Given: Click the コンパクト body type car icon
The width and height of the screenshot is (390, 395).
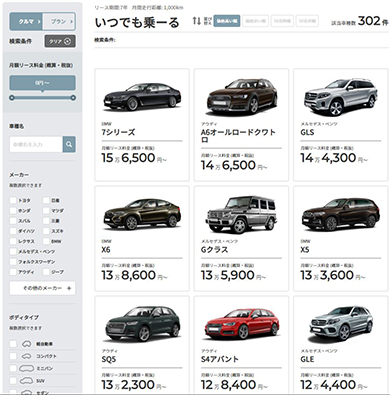Looking at the screenshot, I should (x=27, y=356).
